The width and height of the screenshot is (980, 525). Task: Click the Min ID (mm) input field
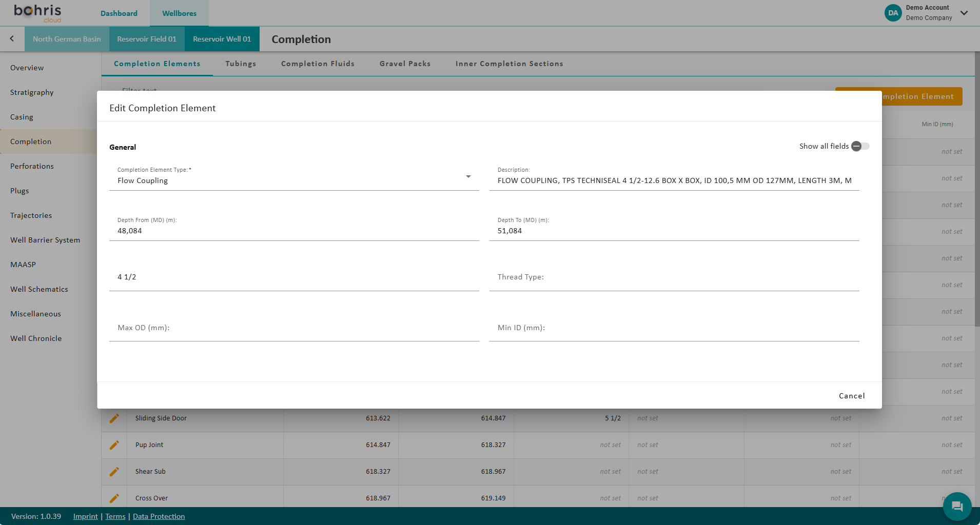[674, 328]
